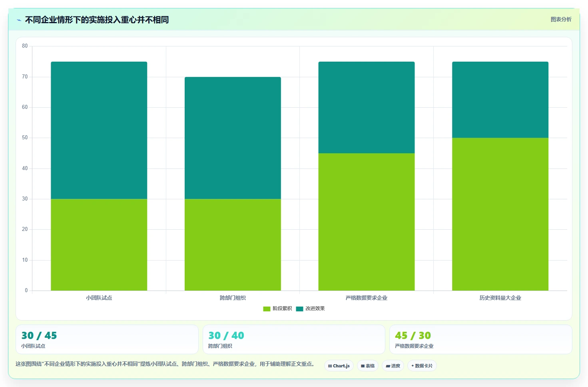Click the teal bar segment for 小团队试点
Viewport: 588px width, 387px height.
point(99,130)
